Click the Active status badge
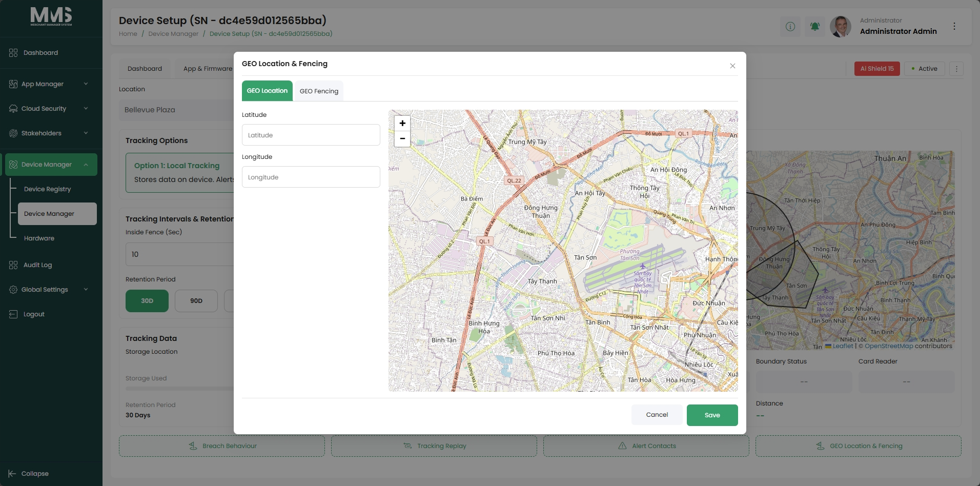 (x=925, y=69)
